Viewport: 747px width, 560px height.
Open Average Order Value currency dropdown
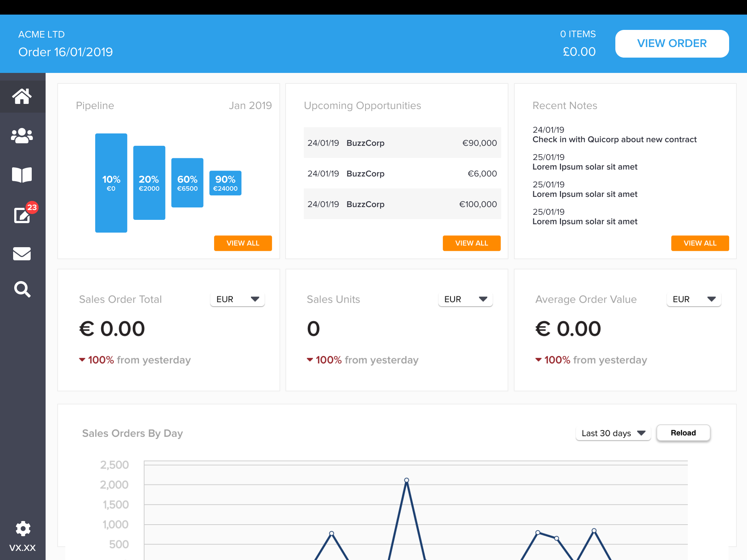click(694, 299)
